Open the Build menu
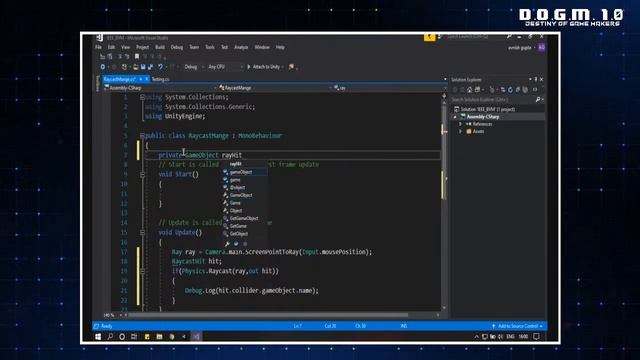This screenshot has width=640, height=360. click(160, 47)
